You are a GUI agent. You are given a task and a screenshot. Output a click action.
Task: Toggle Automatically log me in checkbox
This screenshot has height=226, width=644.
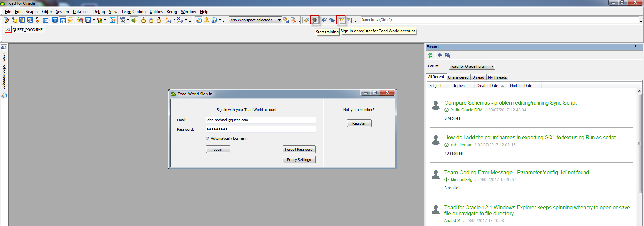[x=208, y=138]
